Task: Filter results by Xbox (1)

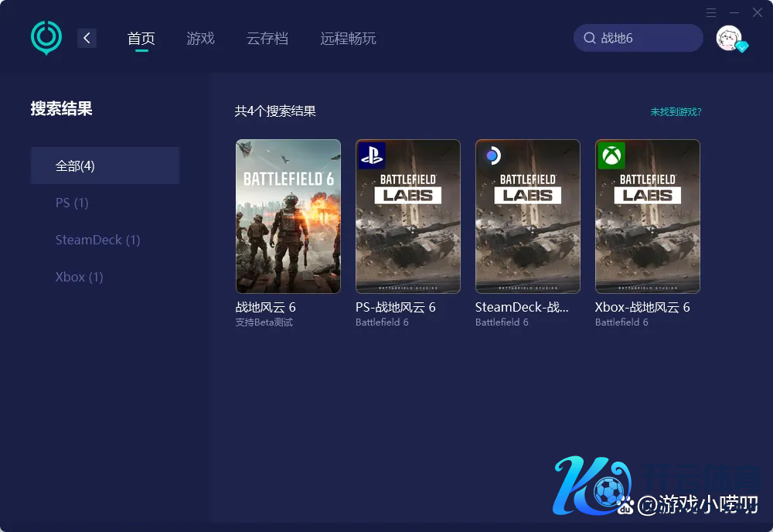Action: coord(79,277)
